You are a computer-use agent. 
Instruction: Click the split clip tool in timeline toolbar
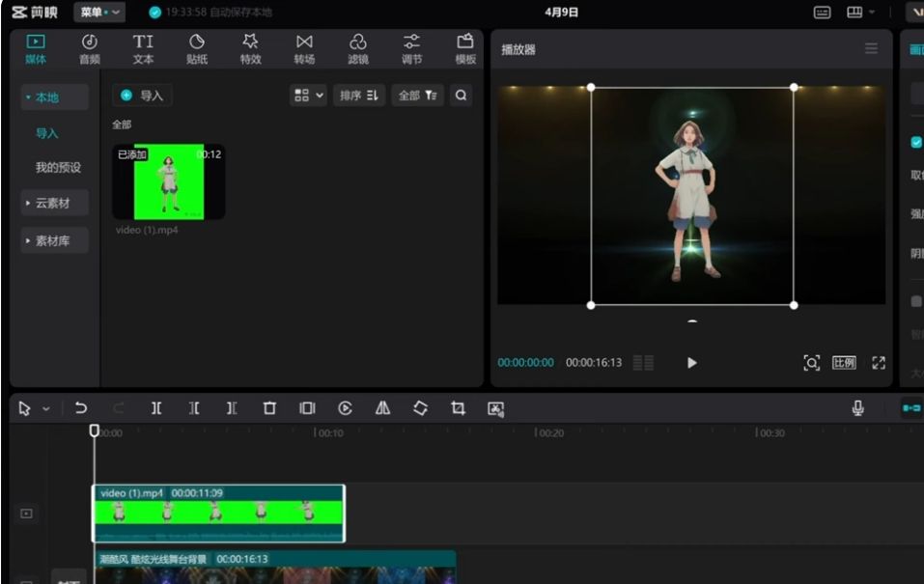click(x=156, y=408)
